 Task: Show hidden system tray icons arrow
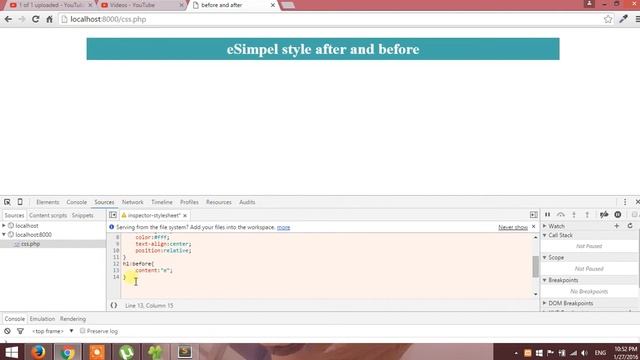(x=516, y=353)
